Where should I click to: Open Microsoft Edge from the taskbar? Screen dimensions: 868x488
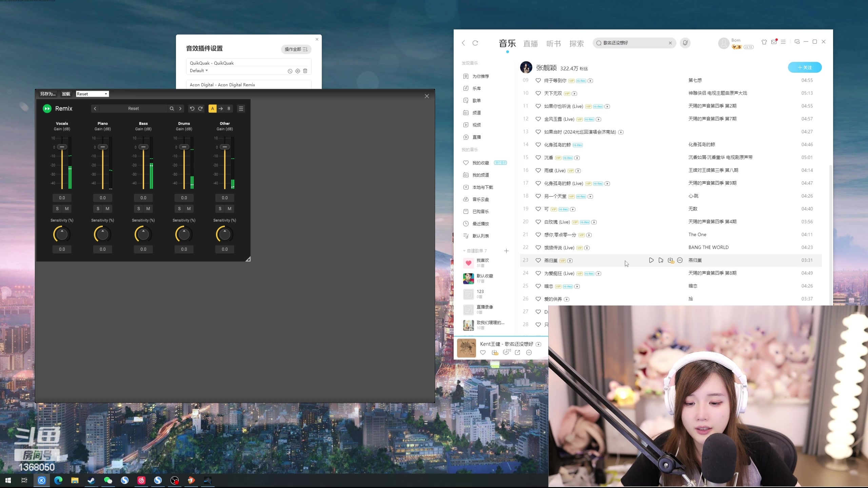point(58,480)
